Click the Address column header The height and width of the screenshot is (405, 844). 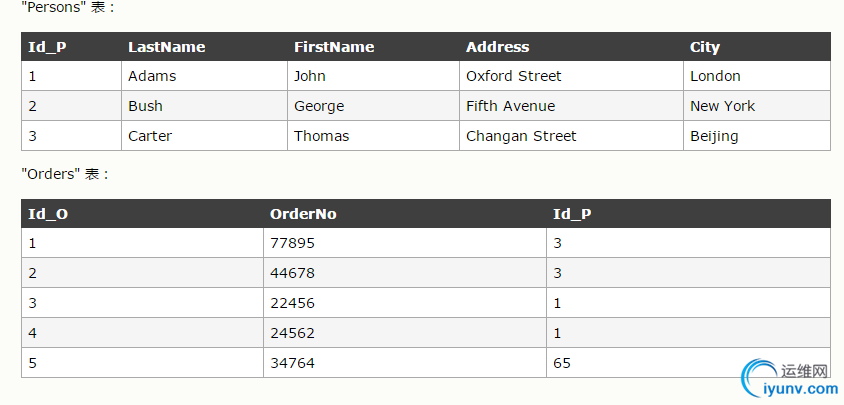pos(497,47)
